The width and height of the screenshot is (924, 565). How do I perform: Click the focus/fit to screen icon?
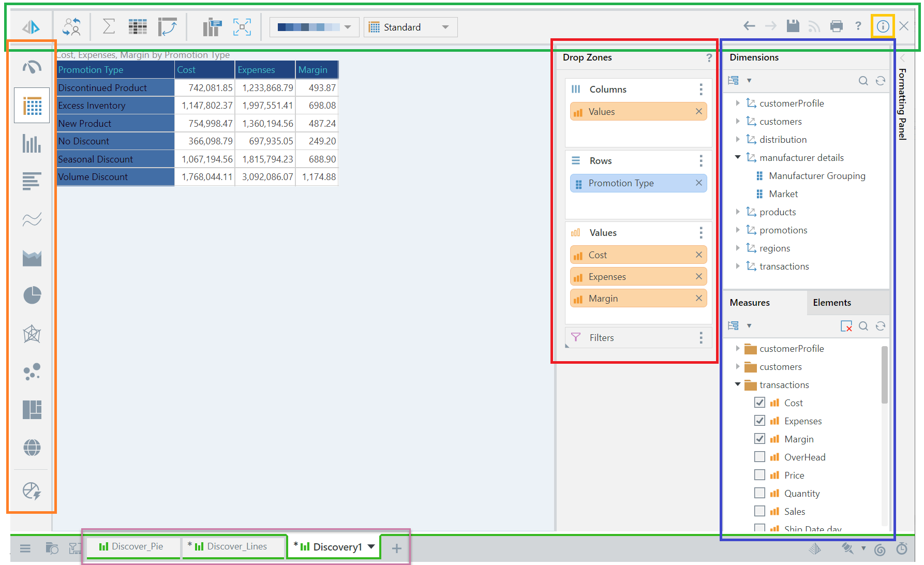click(x=242, y=27)
